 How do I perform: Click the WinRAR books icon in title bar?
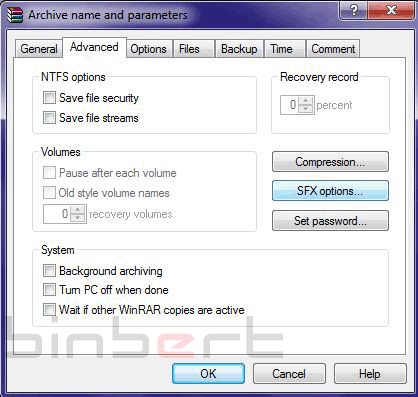15,15
